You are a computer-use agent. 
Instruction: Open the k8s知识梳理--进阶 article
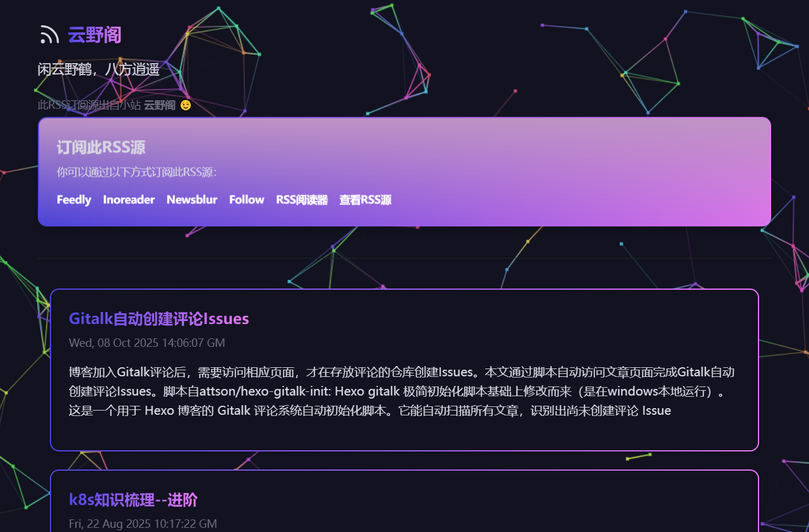pyautogui.click(x=133, y=500)
